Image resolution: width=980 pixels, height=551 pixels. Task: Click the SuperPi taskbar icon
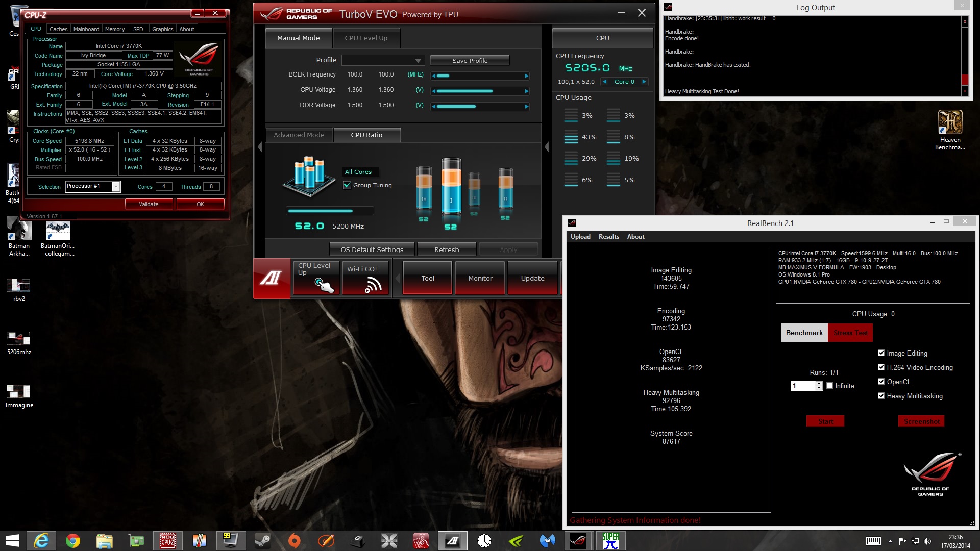coord(611,541)
